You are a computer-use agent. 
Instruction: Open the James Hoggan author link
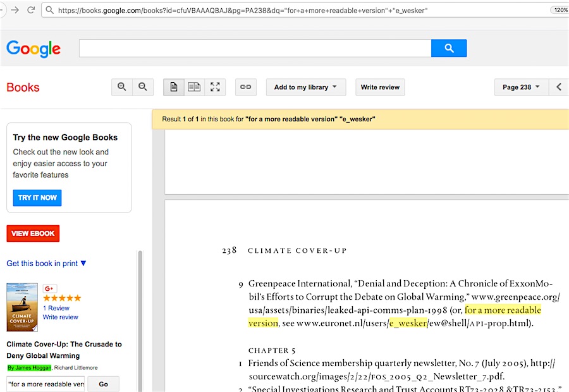pos(29,367)
